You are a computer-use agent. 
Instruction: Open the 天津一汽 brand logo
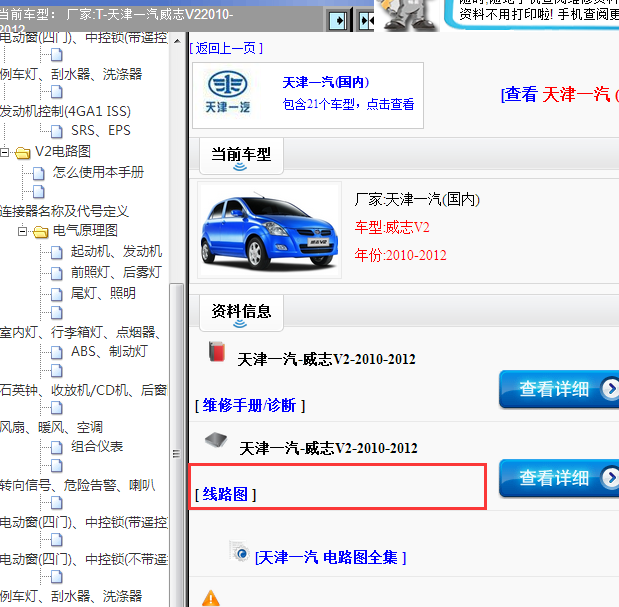[227, 92]
